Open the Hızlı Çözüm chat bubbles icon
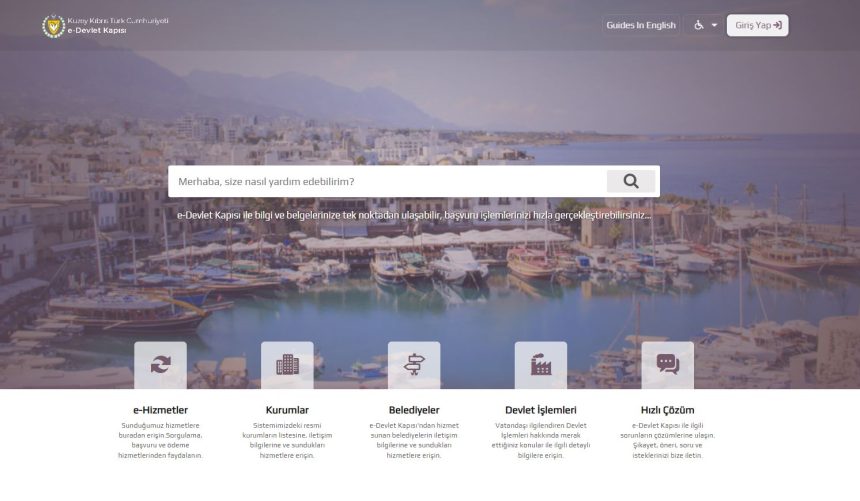Screen dimensions: 860x501 [x=667, y=365]
